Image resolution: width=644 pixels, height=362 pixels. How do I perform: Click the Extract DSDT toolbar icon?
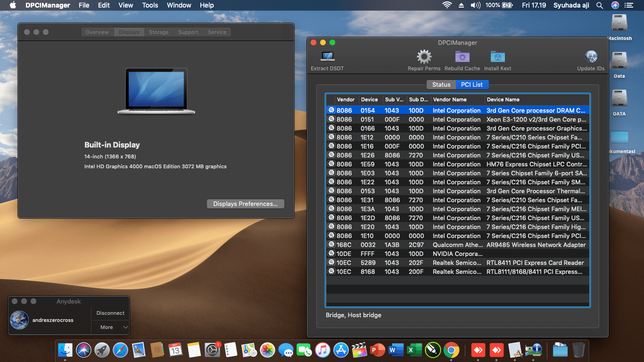(327, 57)
